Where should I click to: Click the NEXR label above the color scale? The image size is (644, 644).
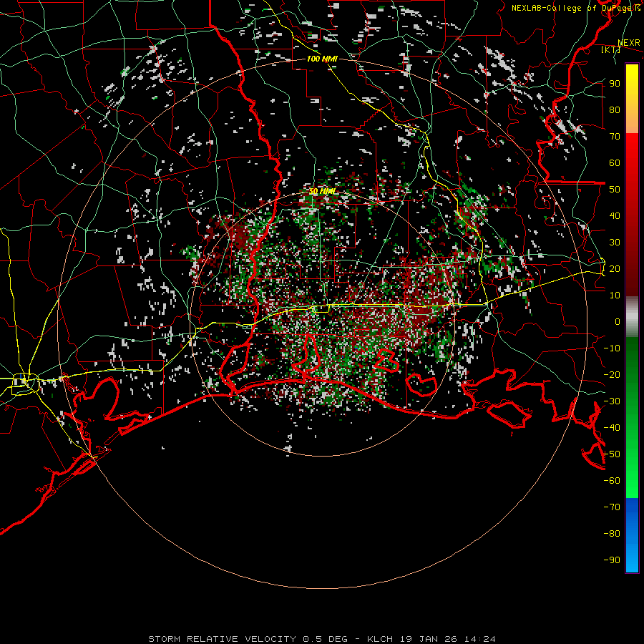(629, 43)
